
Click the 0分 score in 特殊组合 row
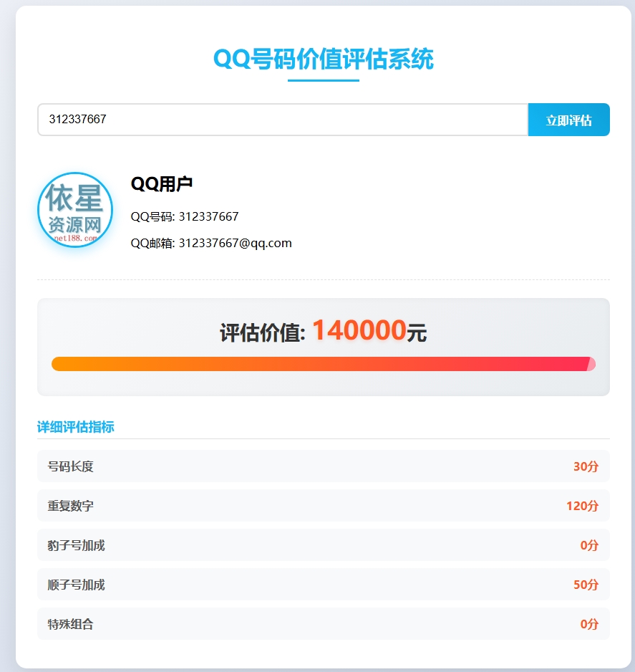click(589, 624)
